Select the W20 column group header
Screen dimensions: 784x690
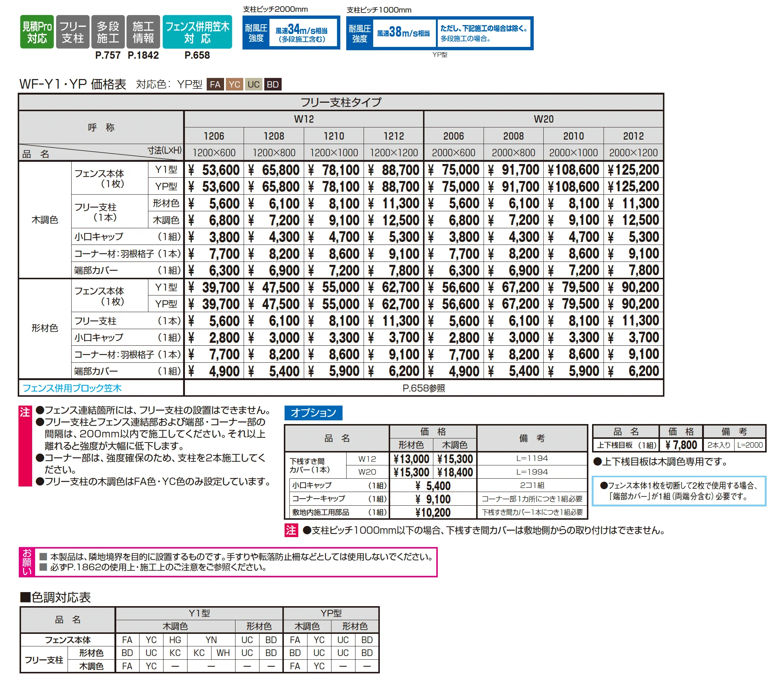tap(543, 119)
